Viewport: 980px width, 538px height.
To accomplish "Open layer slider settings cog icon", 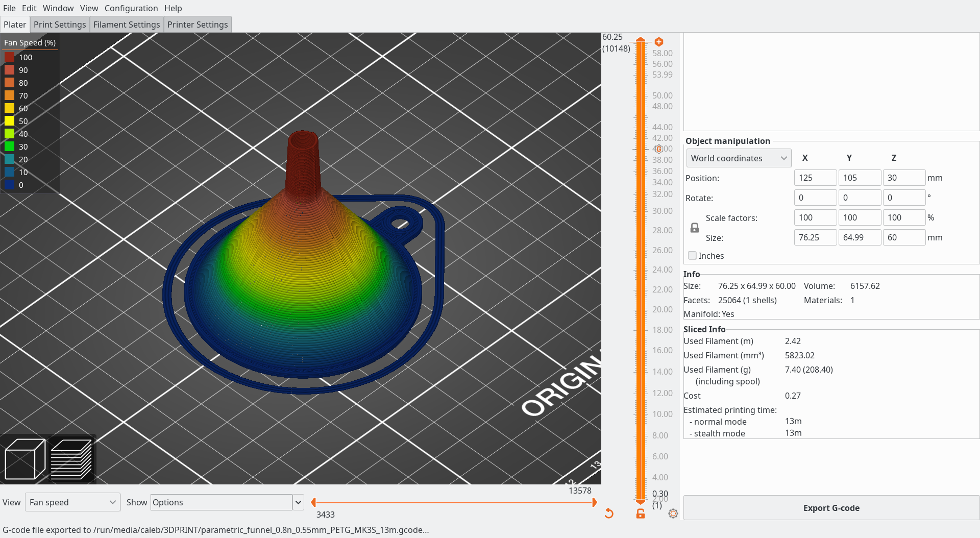I will point(673,513).
